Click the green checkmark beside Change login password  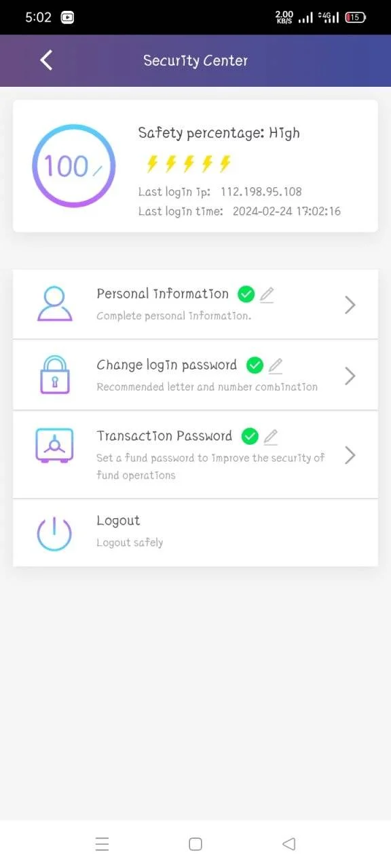point(254,366)
